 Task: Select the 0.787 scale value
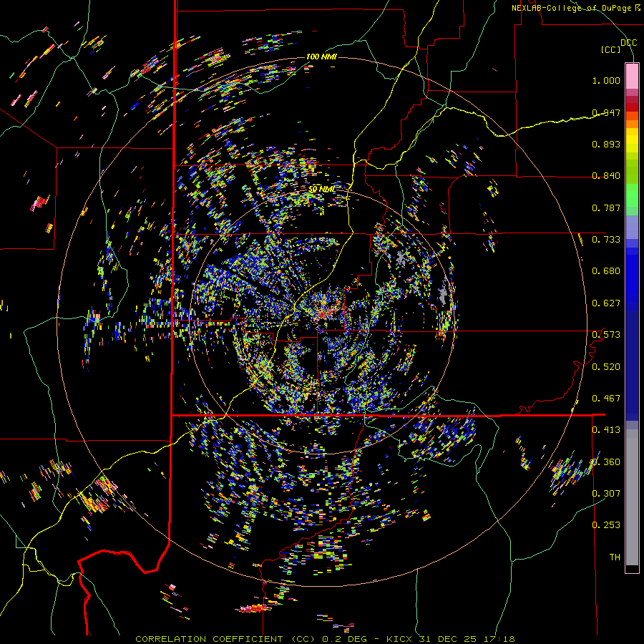coord(606,208)
